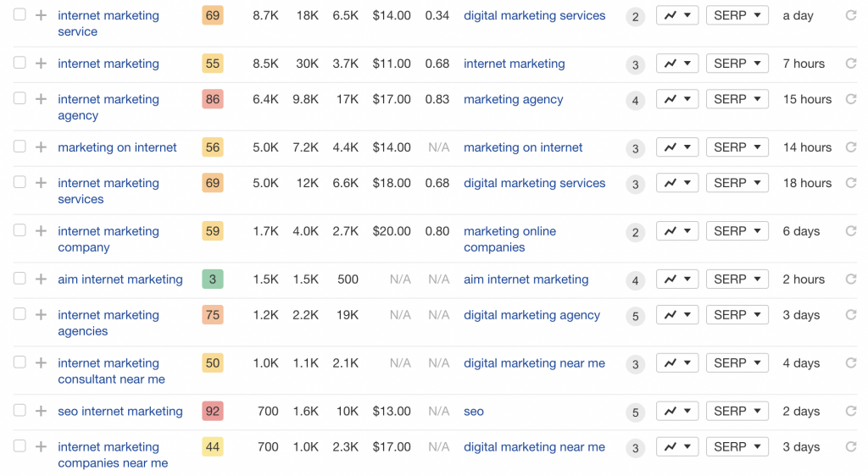Click plus icon for 'internet marketing company'
Screen dimensions: 868x476
[41, 231]
